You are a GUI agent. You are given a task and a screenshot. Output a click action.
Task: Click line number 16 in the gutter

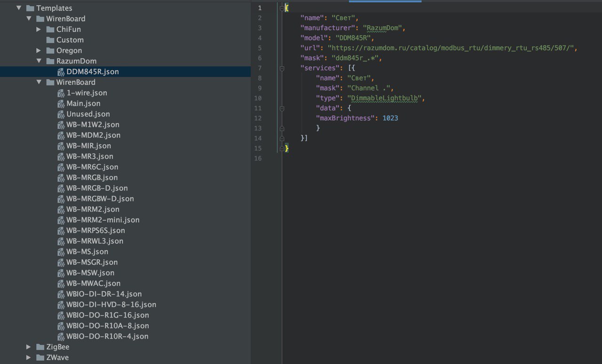point(257,158)
